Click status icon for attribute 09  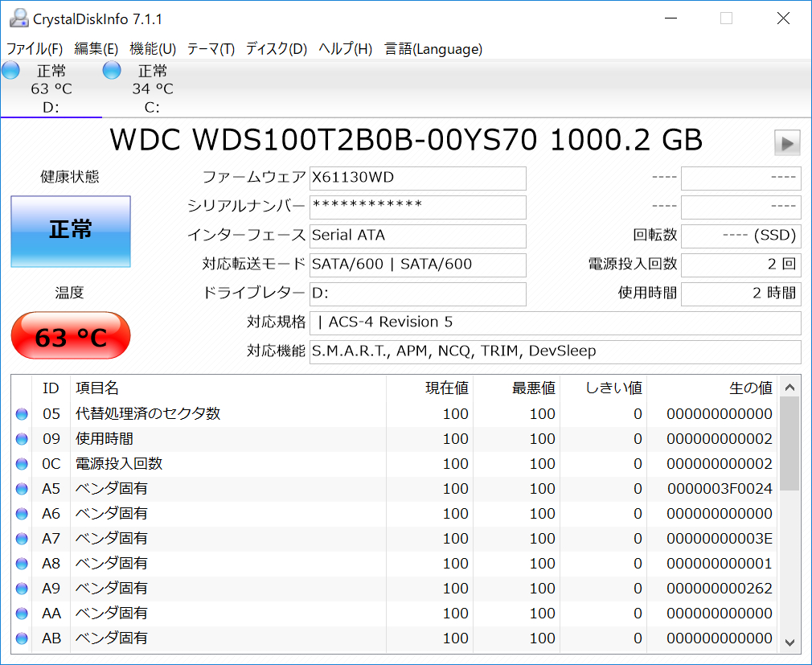coord(21,439)
